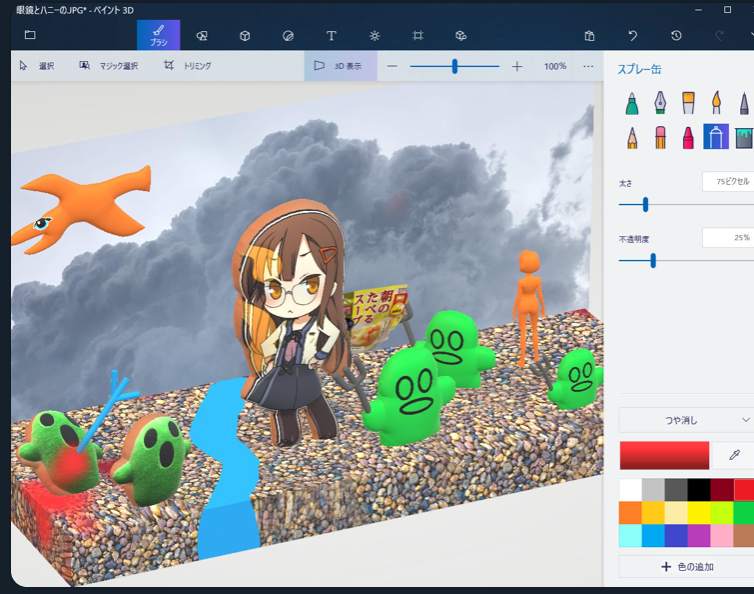The image size is (754, 594).
Task: Click the Undo arrow
Action: click(633, 36)
